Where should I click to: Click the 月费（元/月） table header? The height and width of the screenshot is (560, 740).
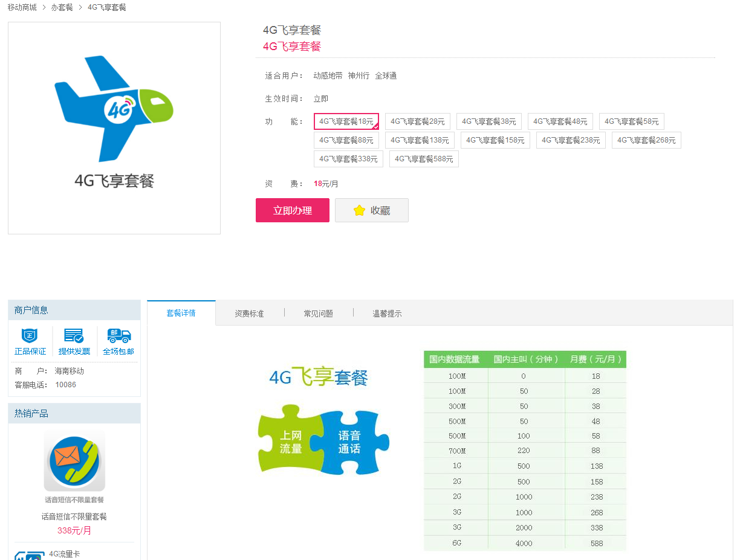pos(596,359)
